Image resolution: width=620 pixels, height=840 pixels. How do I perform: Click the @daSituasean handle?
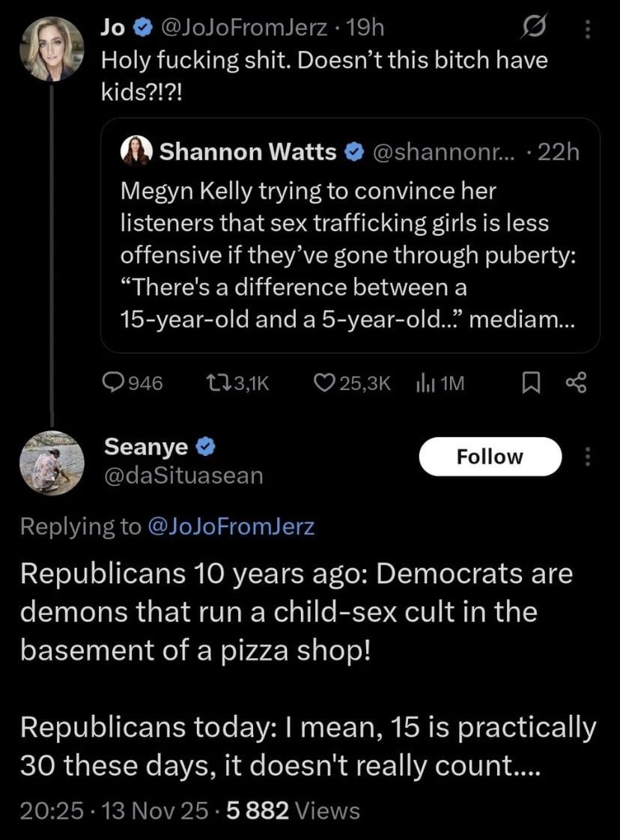coord(183,475)
